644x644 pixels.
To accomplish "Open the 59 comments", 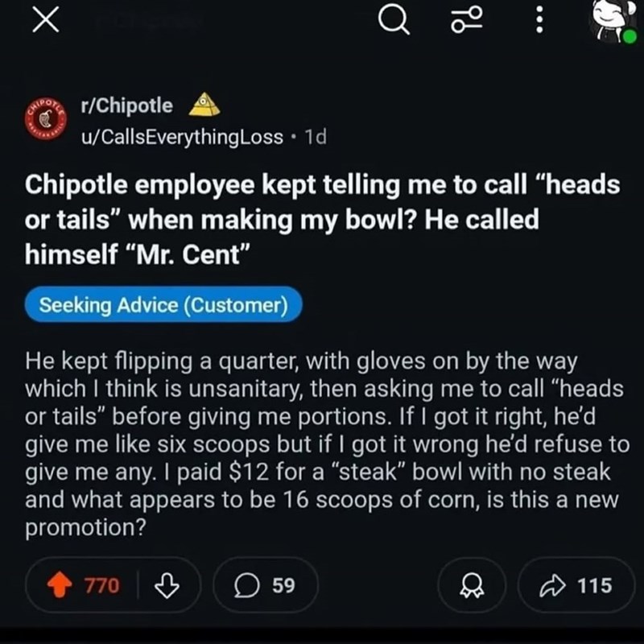I will [x=266, y=585].
